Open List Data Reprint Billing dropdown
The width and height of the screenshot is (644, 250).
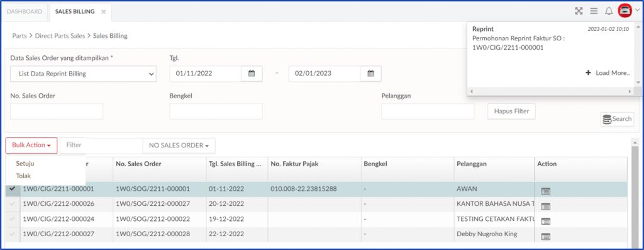[83, 74]
